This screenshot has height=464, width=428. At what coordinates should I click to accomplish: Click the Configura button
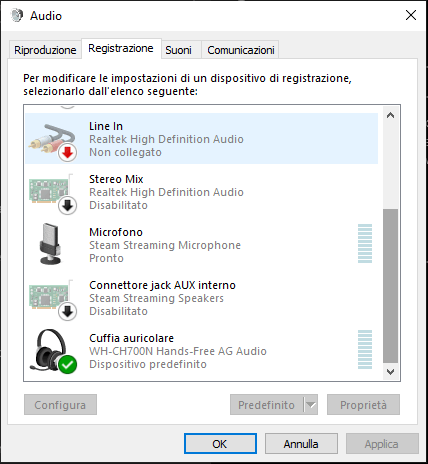pos(60,405)
